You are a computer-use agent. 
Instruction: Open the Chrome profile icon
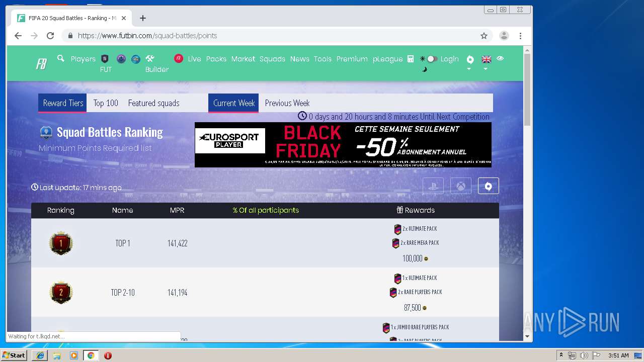click(504, 36)
